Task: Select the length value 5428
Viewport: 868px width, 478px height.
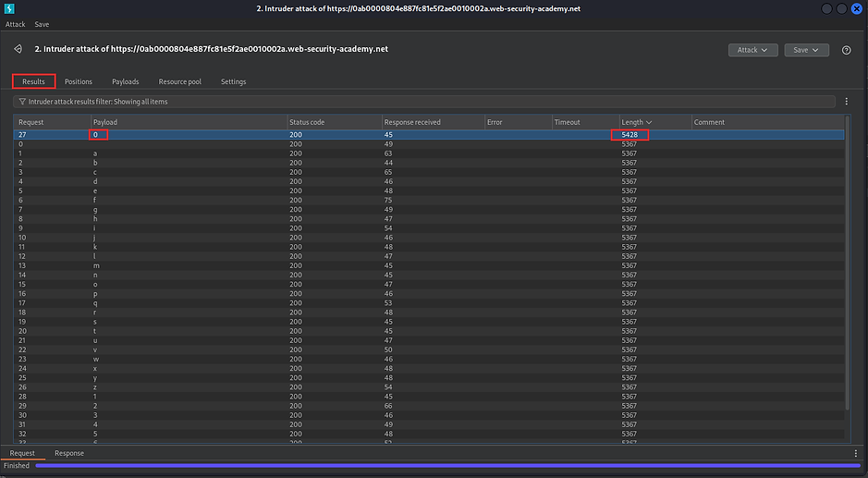Action: pyautogui.click(x=630, y=135)
